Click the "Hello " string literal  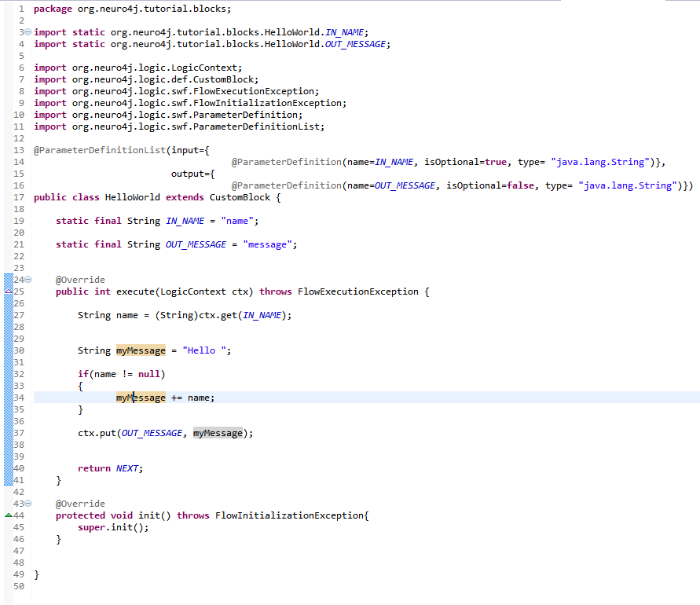pyautogui.click(x=204, y=350)
